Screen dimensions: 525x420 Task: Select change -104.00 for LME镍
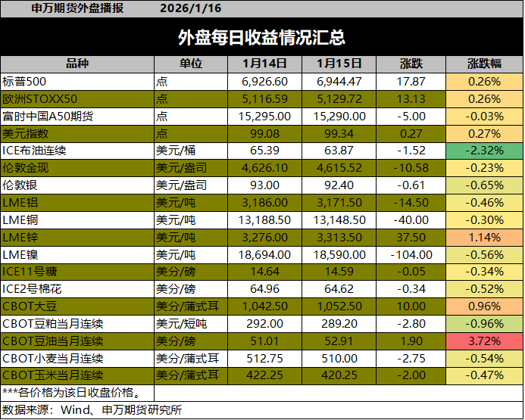411,255
